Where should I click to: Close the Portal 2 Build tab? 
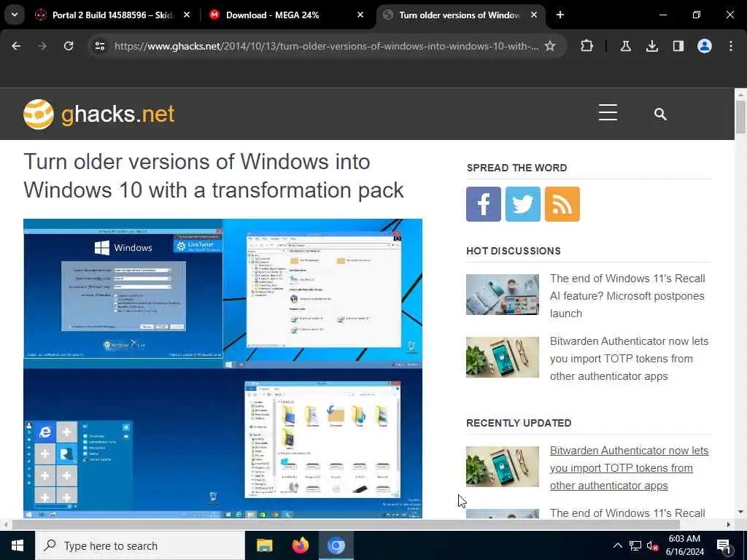point(187,15)
